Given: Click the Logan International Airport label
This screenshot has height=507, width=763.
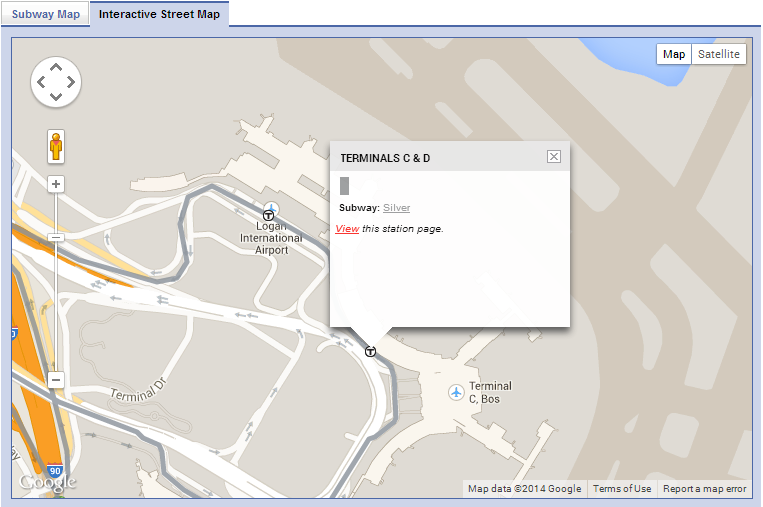Looking at the screenshot, I should [271, 238].
